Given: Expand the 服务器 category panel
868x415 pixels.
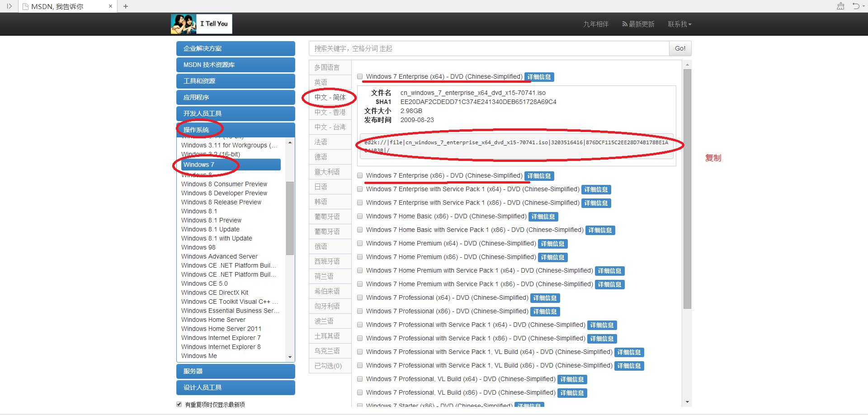Looking at the screenshot, I should click(x=235, y=371).
